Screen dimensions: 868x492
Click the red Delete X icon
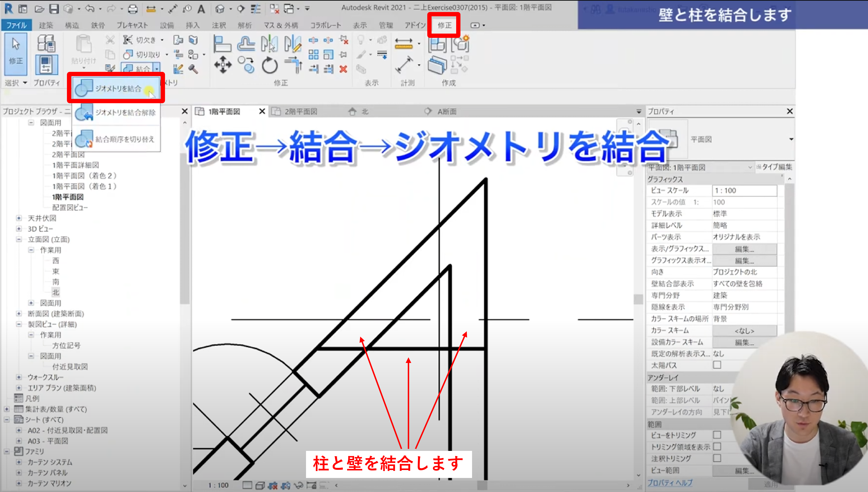(343, 69)
